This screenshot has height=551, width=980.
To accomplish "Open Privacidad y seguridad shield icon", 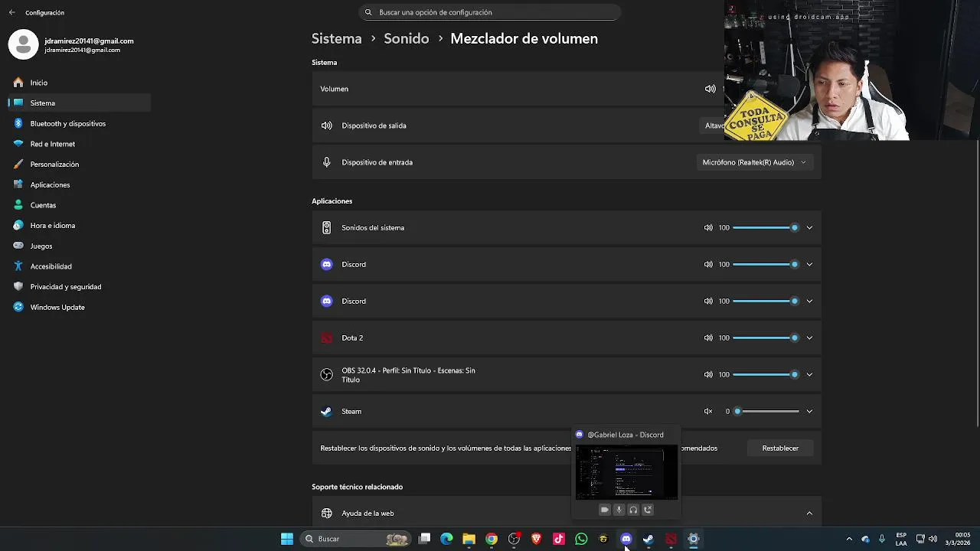I will [18, 286].
